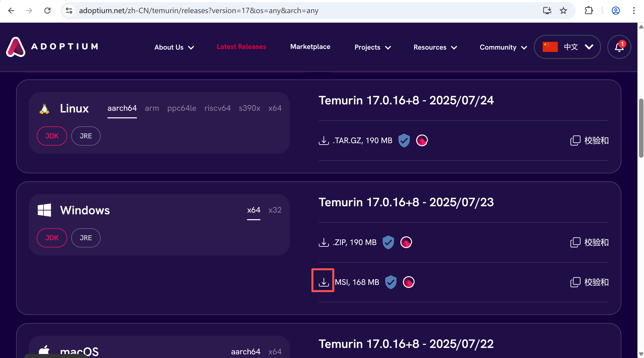The image size is (644, 358).
Task: Download the Windows .ZIP file
Action: click(x=324, y=242)
